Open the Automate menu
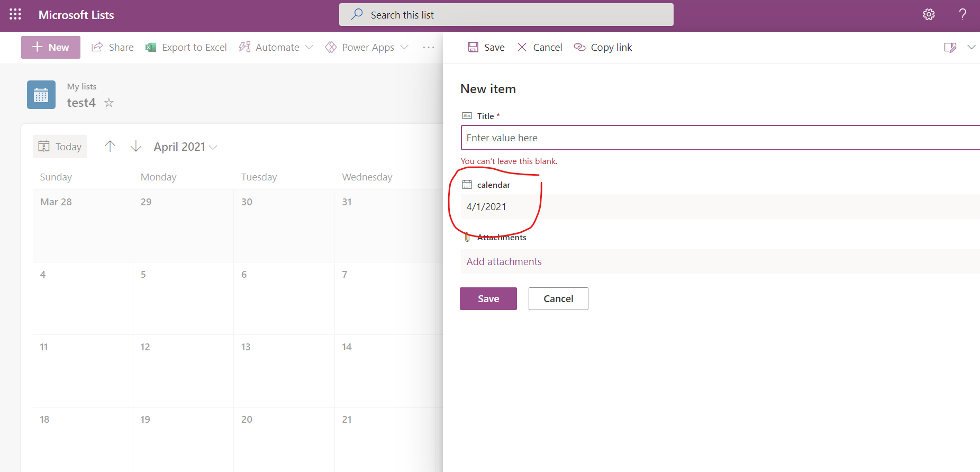 tap(276, 47)
